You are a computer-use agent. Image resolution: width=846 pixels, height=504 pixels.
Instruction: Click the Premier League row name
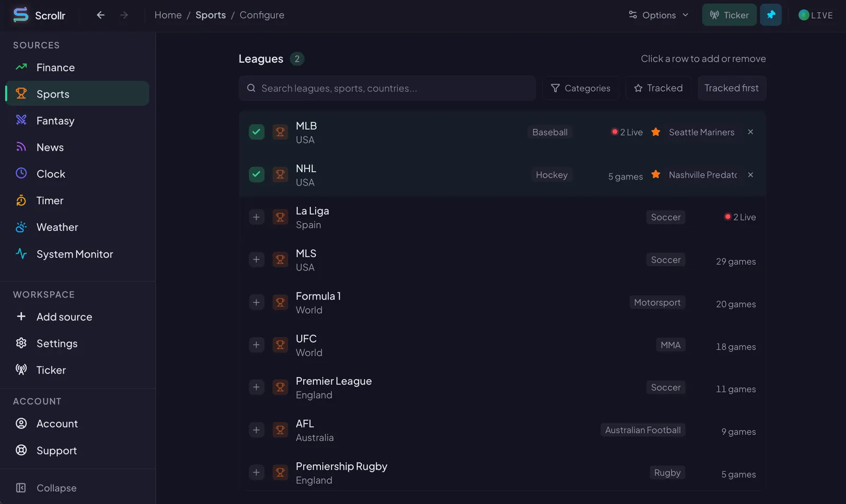(334, 381)
